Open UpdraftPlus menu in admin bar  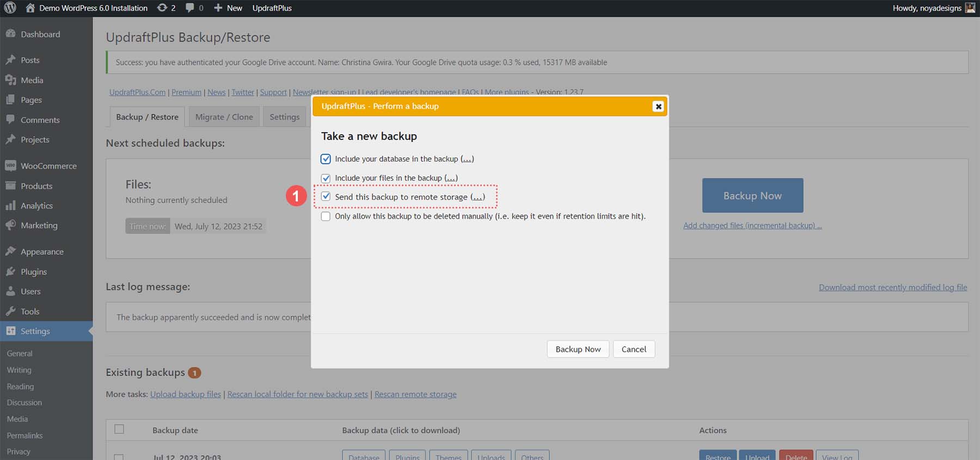[x=272, y=8]
